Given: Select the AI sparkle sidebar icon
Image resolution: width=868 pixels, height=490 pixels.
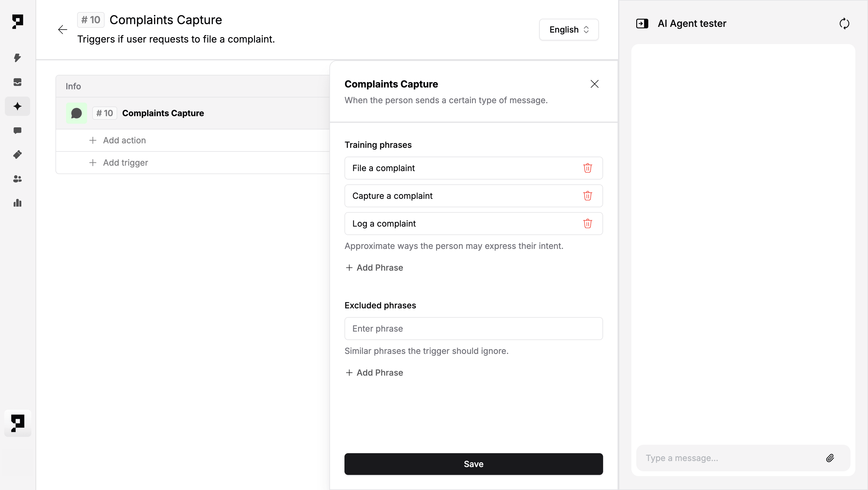Looking at the screenshot, I should click(x=17, y=106).
